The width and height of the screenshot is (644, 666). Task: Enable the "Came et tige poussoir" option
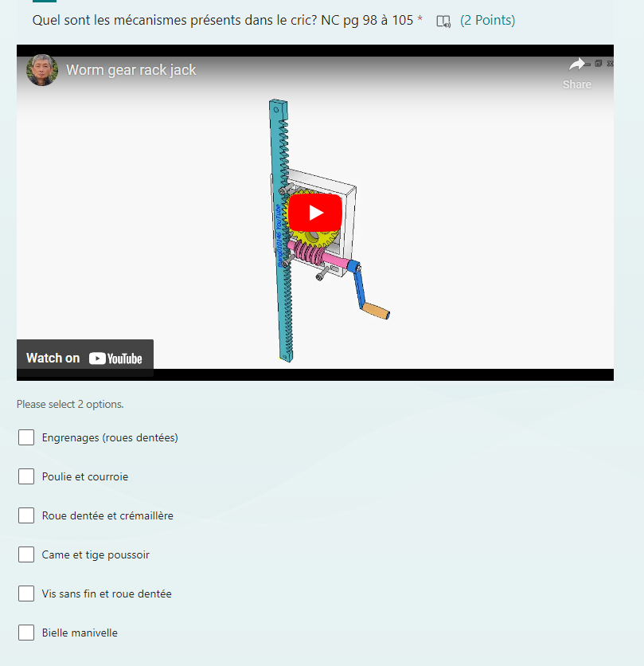[x=26, y=554]
